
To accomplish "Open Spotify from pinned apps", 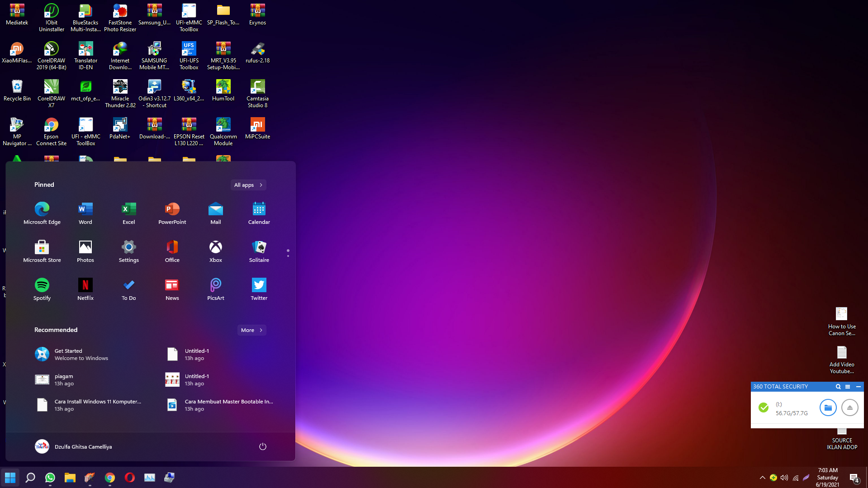I will click(x=42, y=289).
